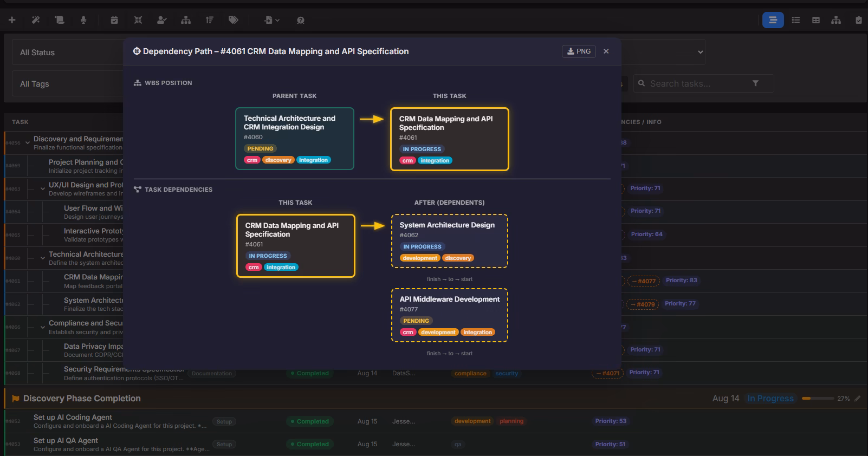This screenshot has height=456, width=868.
Task: Click the #4077 dependency link badge
Action: (643, 281)
